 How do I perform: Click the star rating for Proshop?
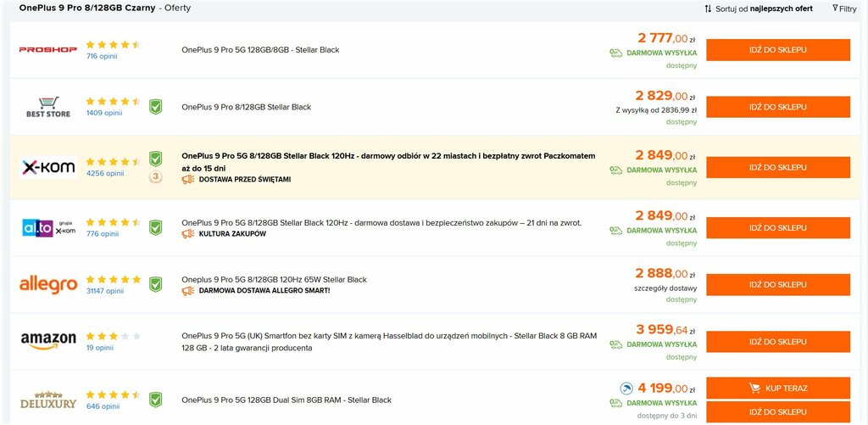coord(114,44)
